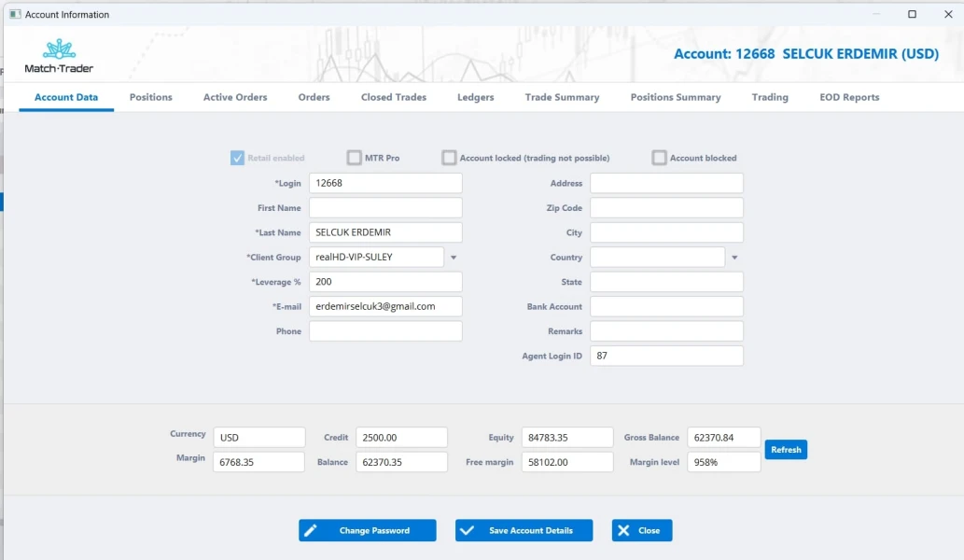The image size is (964, 560).
Task: Open the Closed Trades tab
Action: tap(394, 97)
